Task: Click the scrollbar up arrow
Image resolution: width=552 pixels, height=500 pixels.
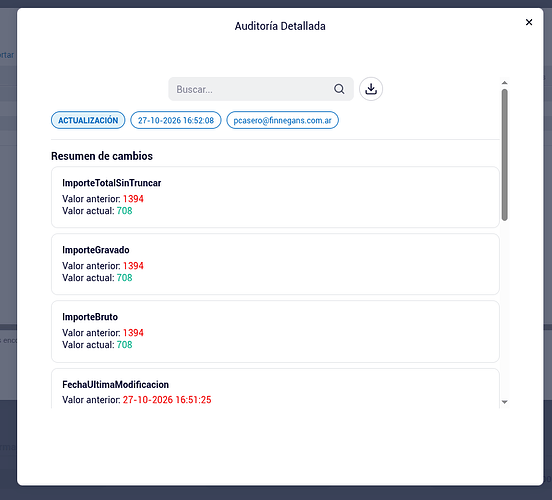Action: tap(504, 83)
